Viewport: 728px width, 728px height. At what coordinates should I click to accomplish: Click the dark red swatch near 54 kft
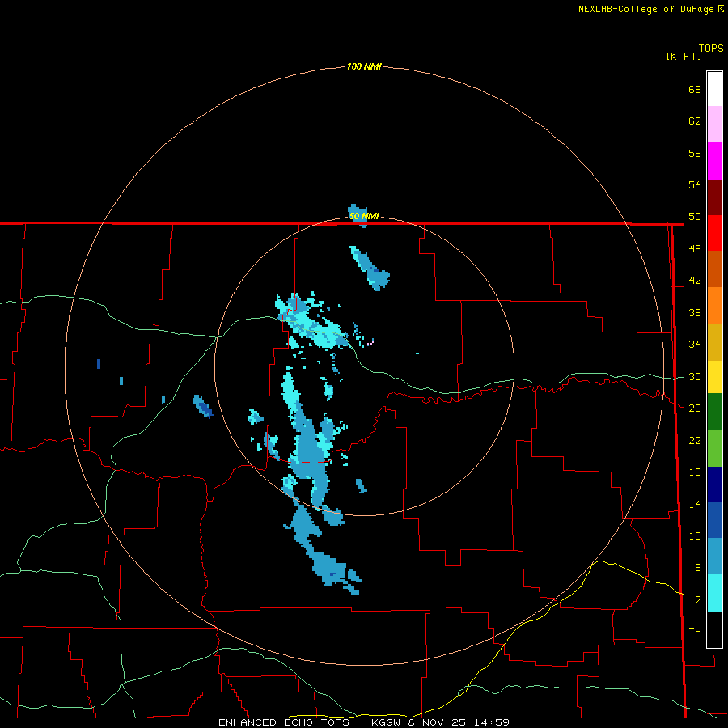click(714, 197)
